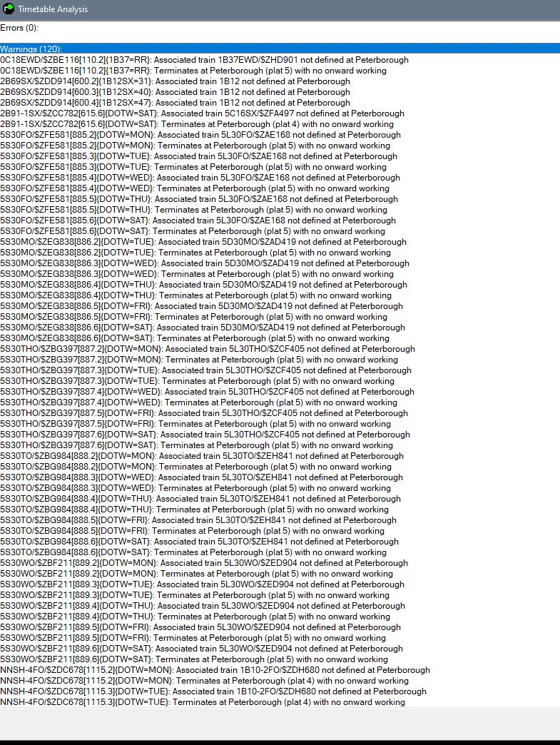Select 5S30THO DOTW=SAT terminates warning
Image resolution: width=560 pixels, height=745 pixels.
(x=197, y=445)
